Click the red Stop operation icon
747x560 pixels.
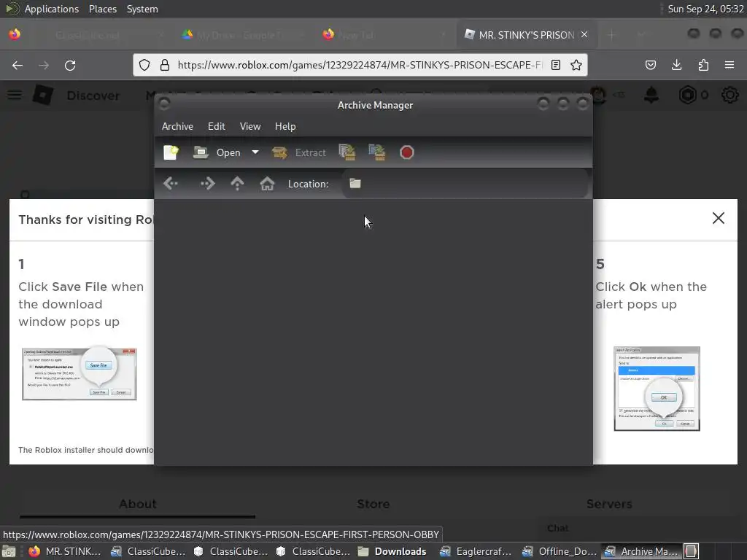407,152
